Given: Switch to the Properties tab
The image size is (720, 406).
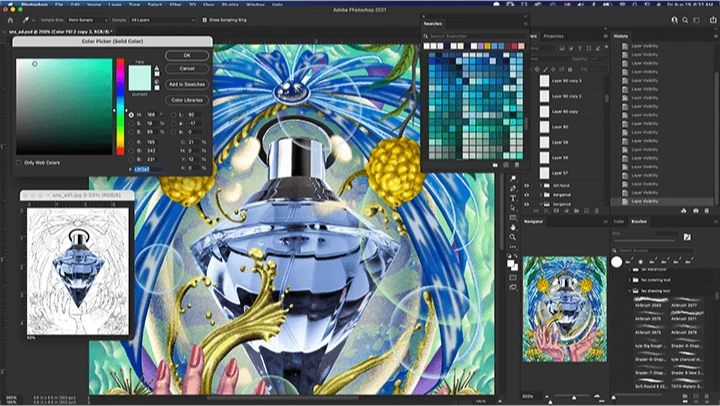Looking at the screenshot, I should 553,36.
